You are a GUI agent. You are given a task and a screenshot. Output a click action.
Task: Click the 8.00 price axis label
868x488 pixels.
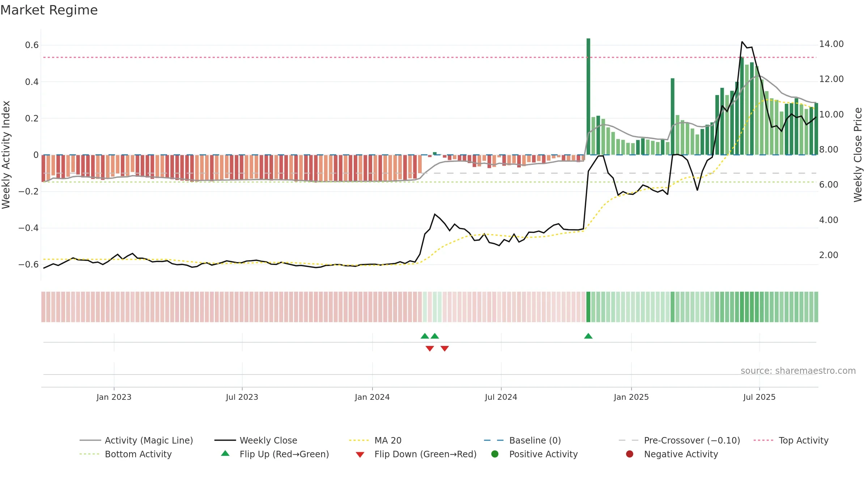pyautogui.click(x=829, y=150)
